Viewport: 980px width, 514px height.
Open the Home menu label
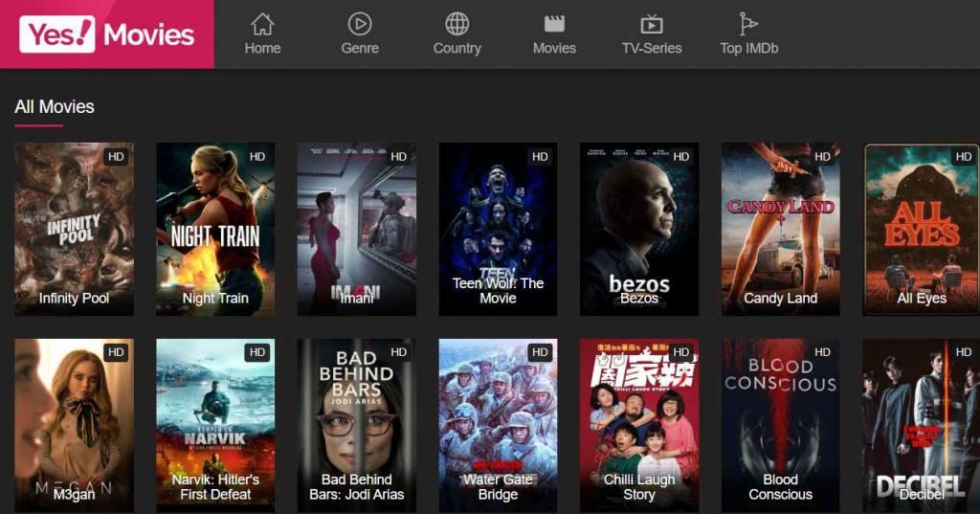click(262, 48)
